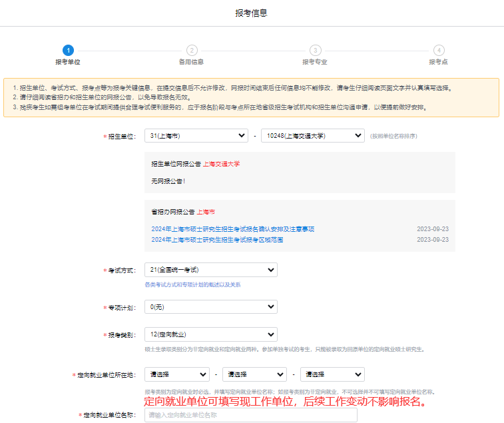Image resolution: width=504 pixels, height=423 pixels.
Task: Click the 报考单位 step label
Action: click(68, 62)
